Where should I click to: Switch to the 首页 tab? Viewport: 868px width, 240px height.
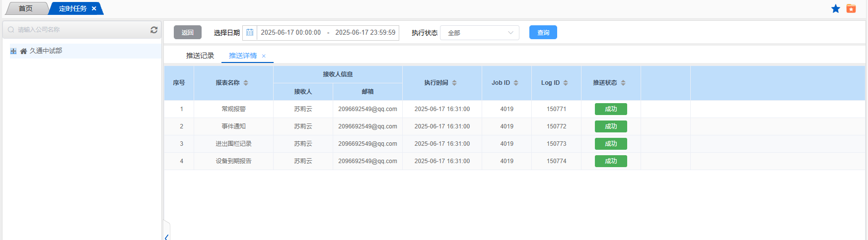point(26,8)
